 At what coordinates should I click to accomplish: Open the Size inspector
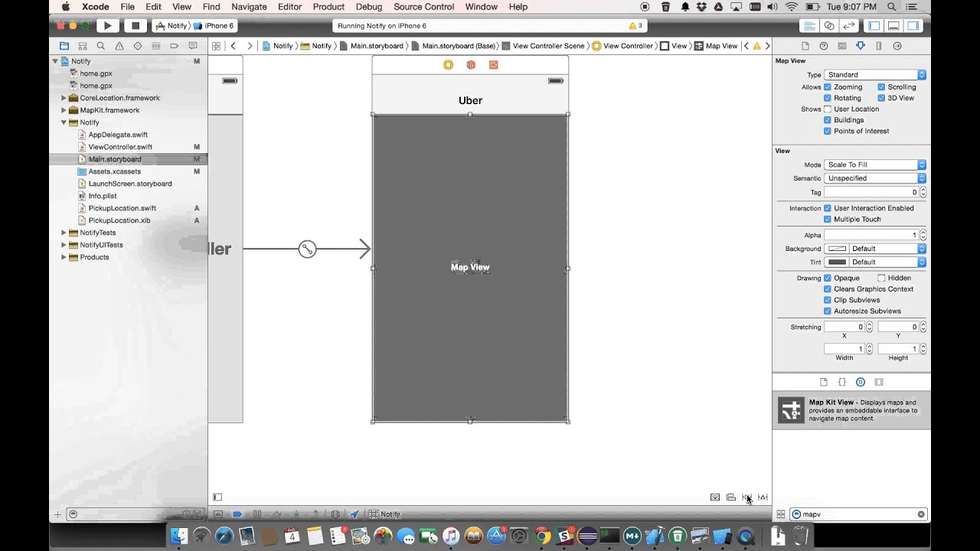(879, 46)
